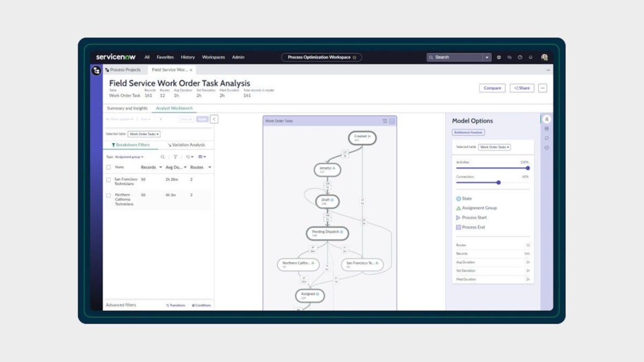Switch to Analyst Workbench tab
Viewport: 644px width, 362px height.
tap(174, 108)
